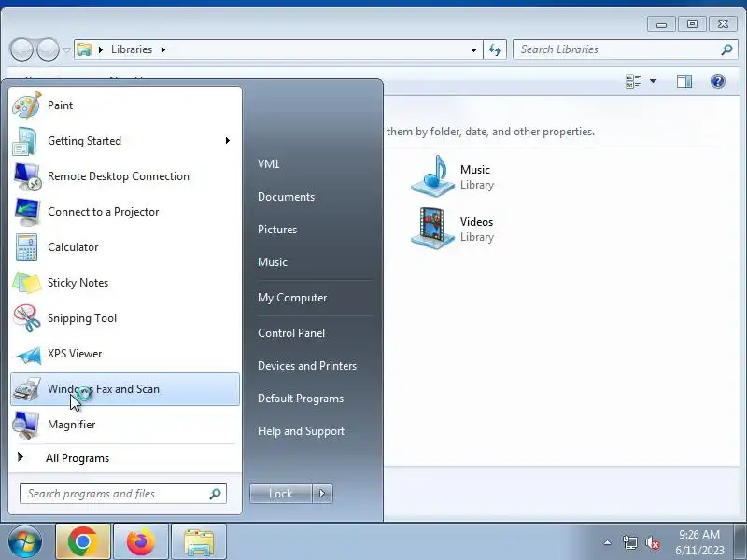Open the XPS Viewer paper plane icon
747x560 pixels.
[28, 355]
